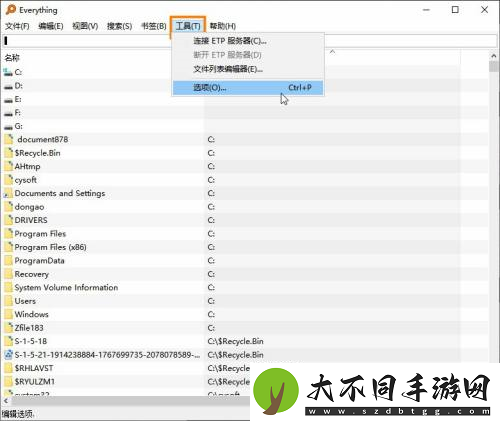
Task: Open the 书签(B) menu
Action: coord(154,26)
